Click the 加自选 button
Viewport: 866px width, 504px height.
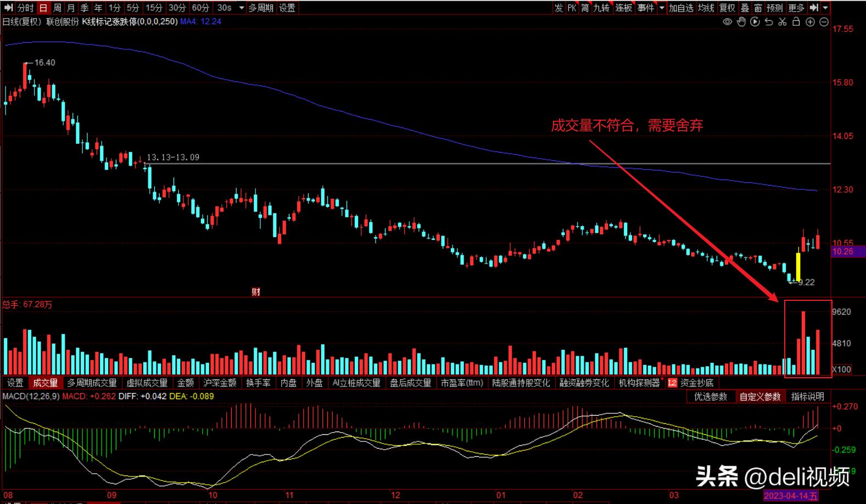pos(681,8)
